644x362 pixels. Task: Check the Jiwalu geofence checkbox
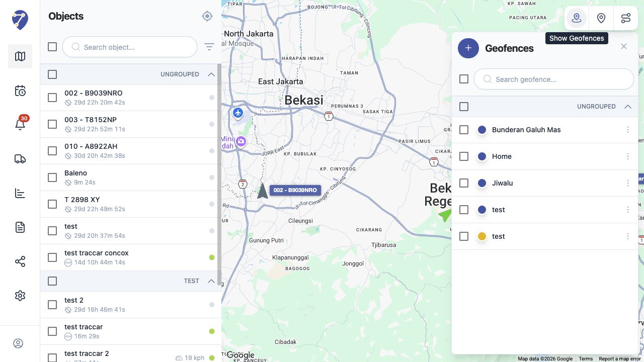[464, 183]
